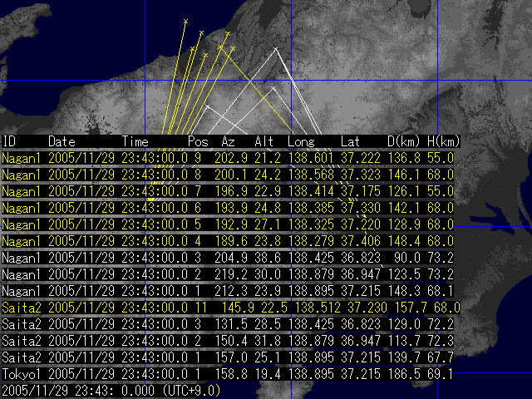Select azimuth value 212.3
Viewport: 532px width, 399px height.
(231, 291)
